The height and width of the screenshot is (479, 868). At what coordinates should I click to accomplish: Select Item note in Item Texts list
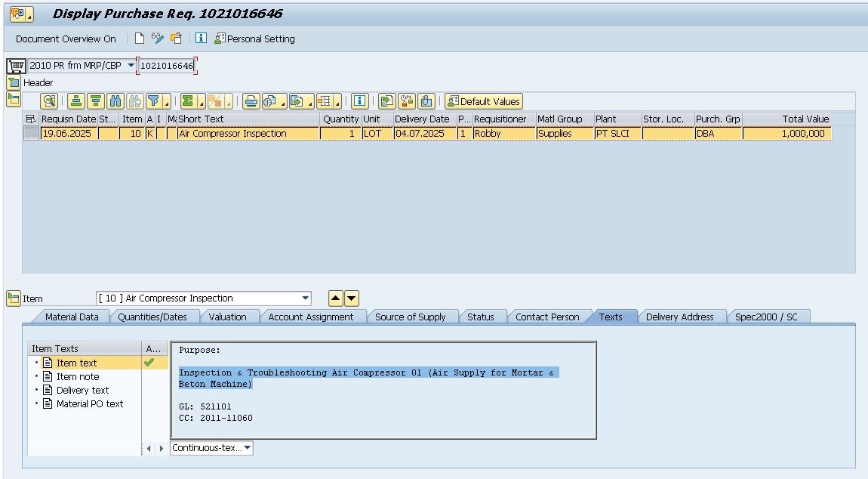coord(78,376)
